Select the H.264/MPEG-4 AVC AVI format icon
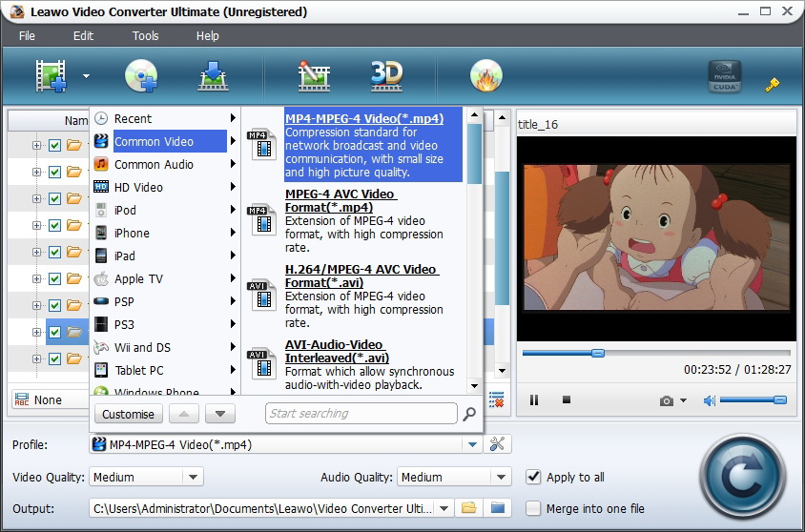 tap(262, 295)
